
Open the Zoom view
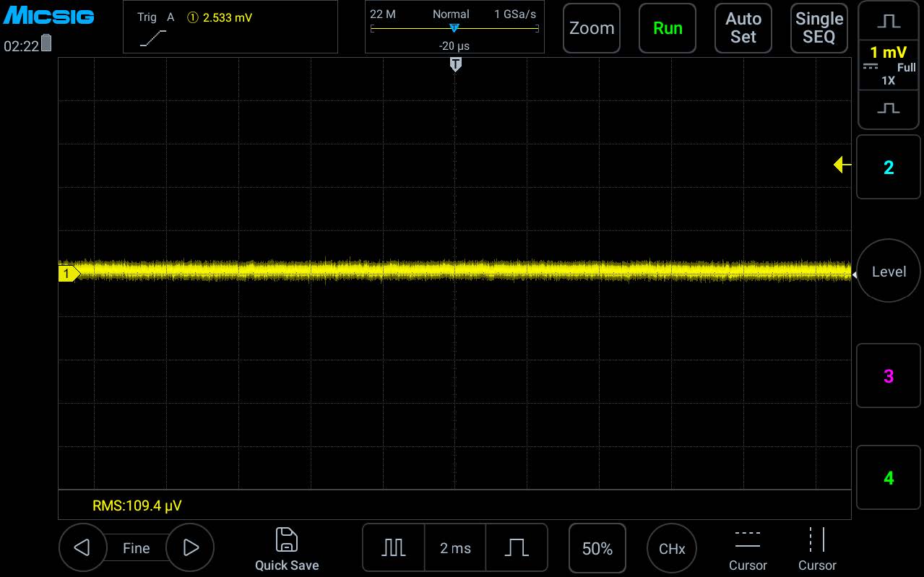pos(592,28)
